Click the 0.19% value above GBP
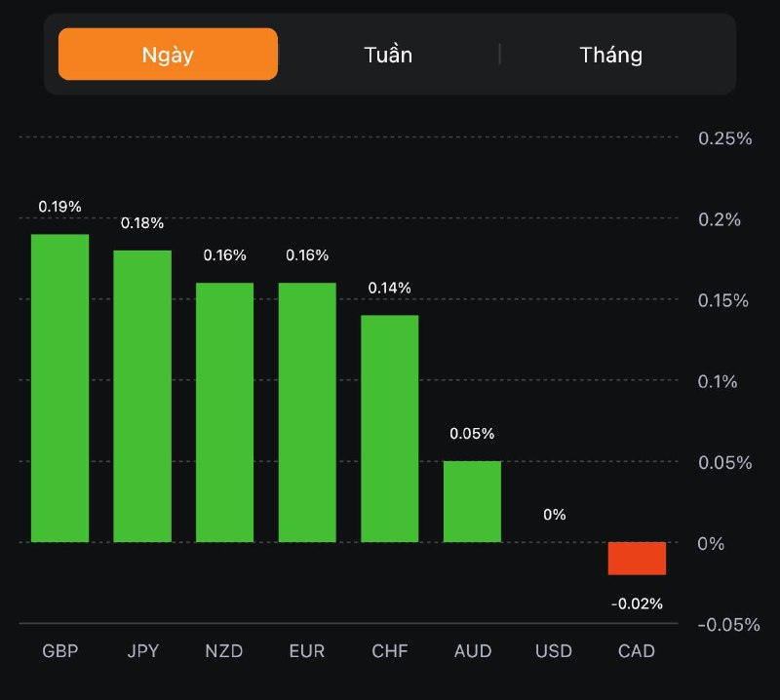This screenshot has width=780, height=700. coord(59,207)
